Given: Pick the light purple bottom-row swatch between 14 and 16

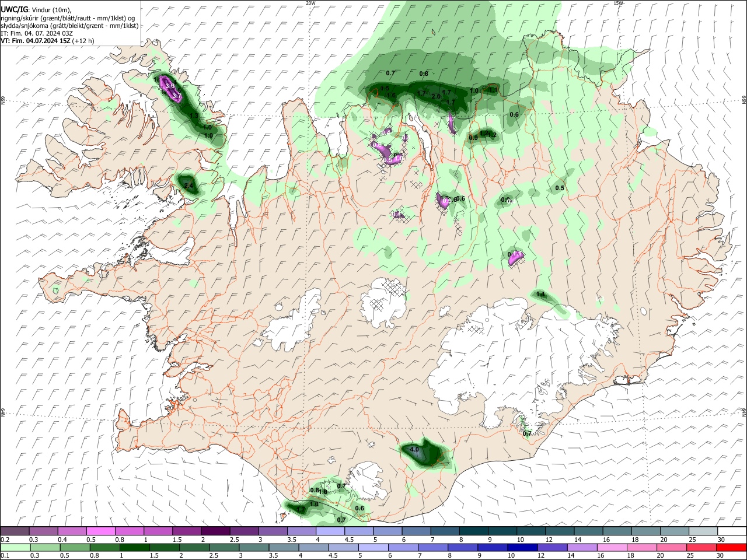Looking at the screenshot, I should pos(582,548).
